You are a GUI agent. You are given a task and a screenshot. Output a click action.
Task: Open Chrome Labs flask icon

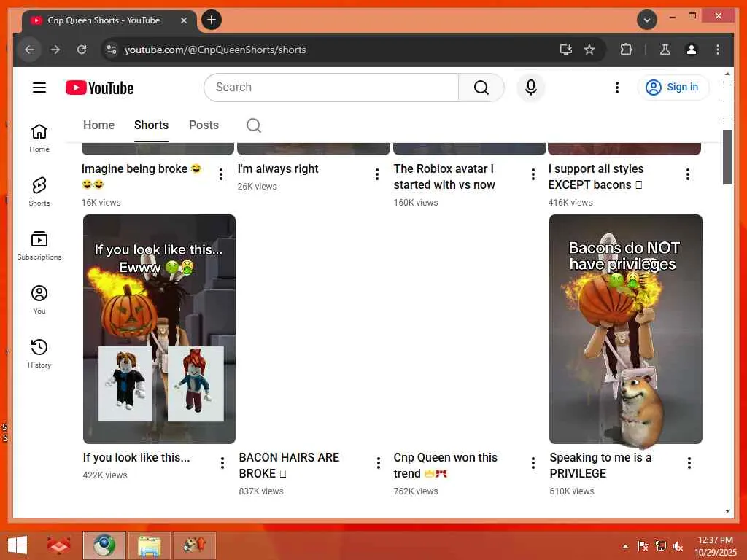[665, 50]
